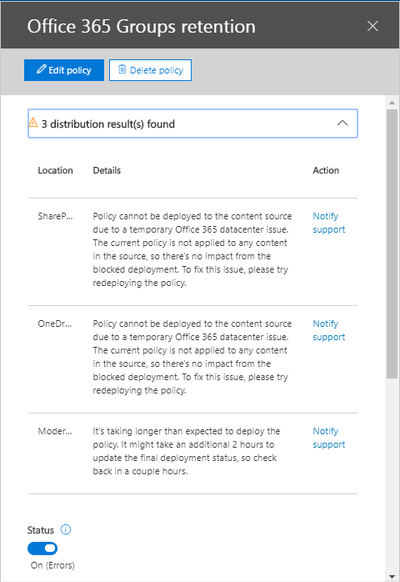This screenshot has height=582, width=400.
Task: Collapse the distribution results chevron
Action: point(342,123)
